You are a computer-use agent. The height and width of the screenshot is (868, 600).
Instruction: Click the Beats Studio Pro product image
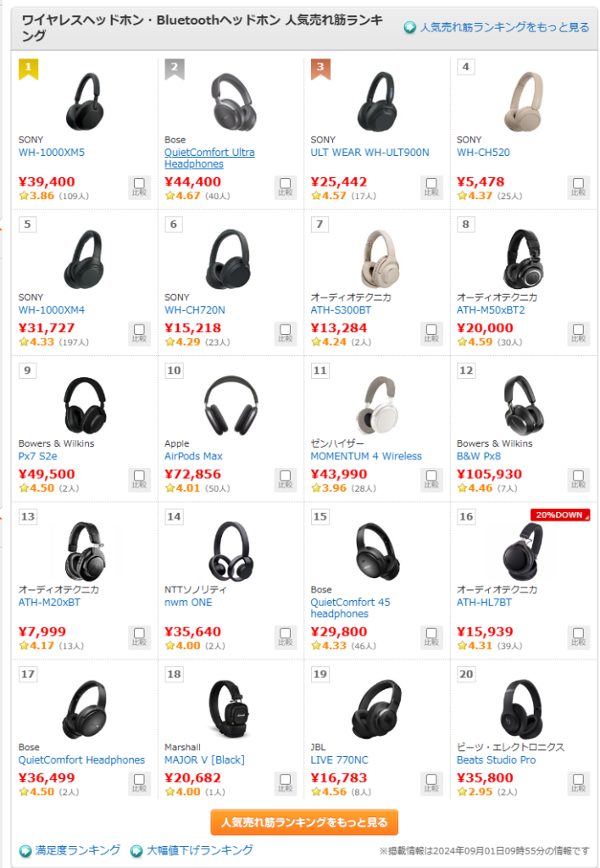click(x=523, y=709)
